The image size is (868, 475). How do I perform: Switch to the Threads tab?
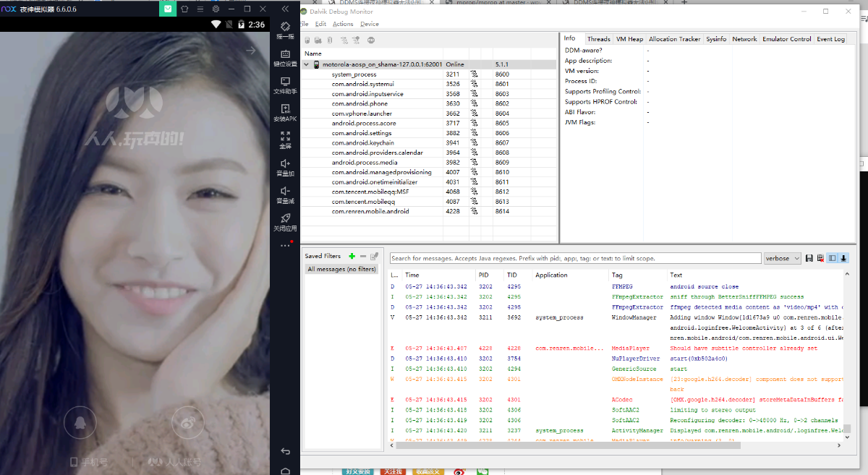coord(598,39)
